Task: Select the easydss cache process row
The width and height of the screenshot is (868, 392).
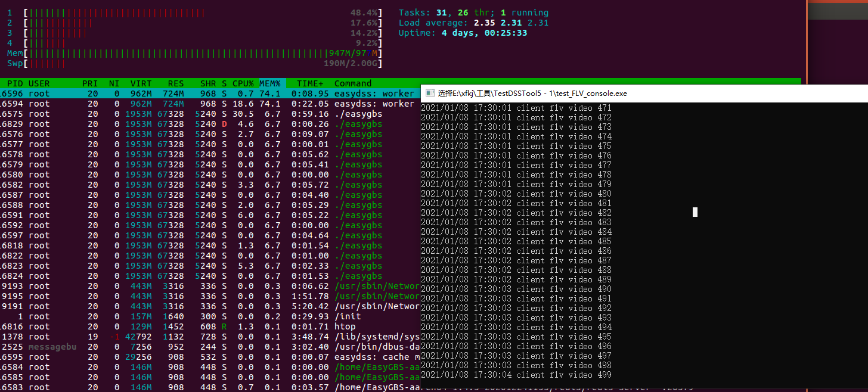Action: tap(210, 357)
